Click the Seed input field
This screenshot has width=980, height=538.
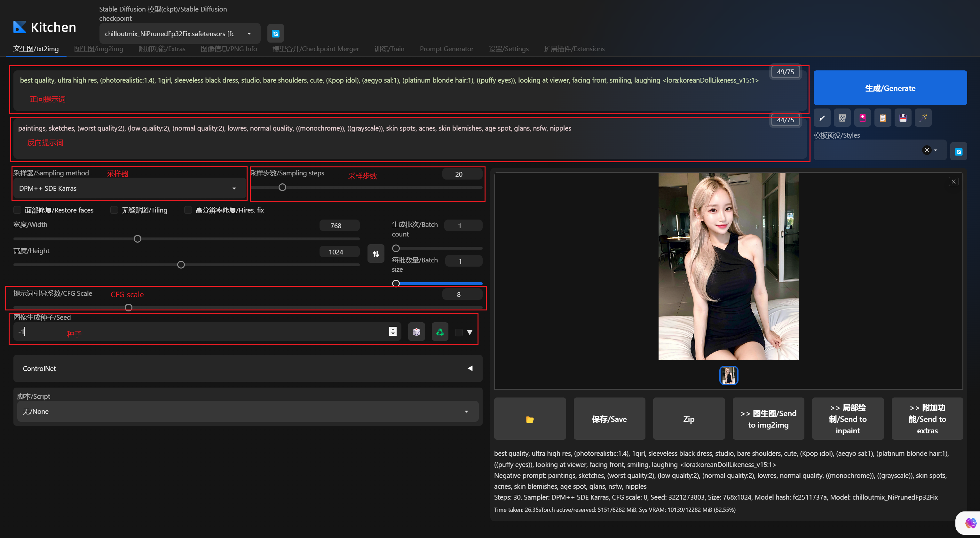click(x=207, y=332)
